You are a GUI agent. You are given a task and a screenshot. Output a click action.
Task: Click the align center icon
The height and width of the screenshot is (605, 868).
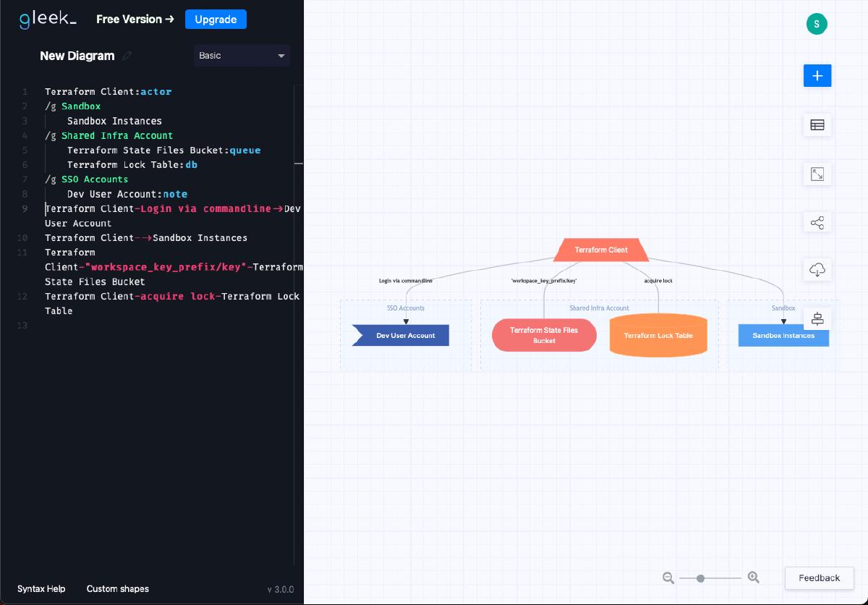tap(817, 319)
